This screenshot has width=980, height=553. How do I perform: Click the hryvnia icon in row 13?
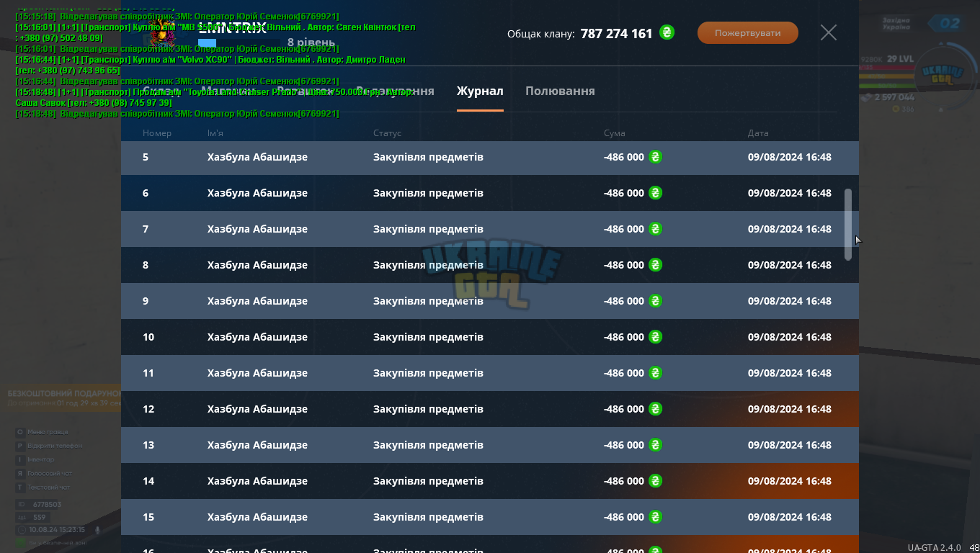[655, 445]
